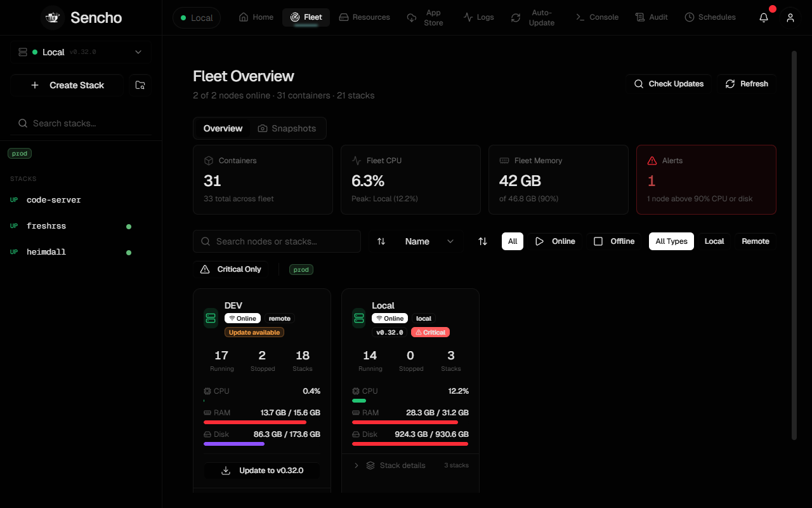Image resolution: width=812 pixels, height=508 pixels.
Task: Click the sort arrows icon before the All filter
Action: 483,241
